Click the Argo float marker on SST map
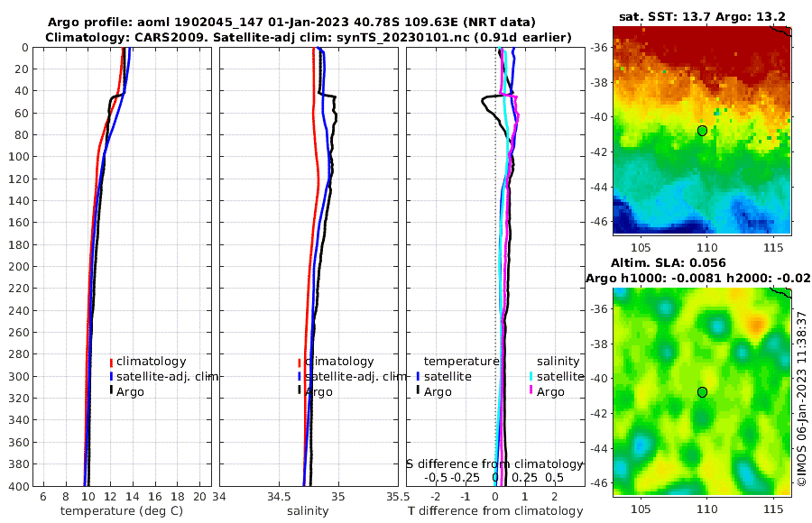Screen dimensions: 812x523 pos(702,131)
